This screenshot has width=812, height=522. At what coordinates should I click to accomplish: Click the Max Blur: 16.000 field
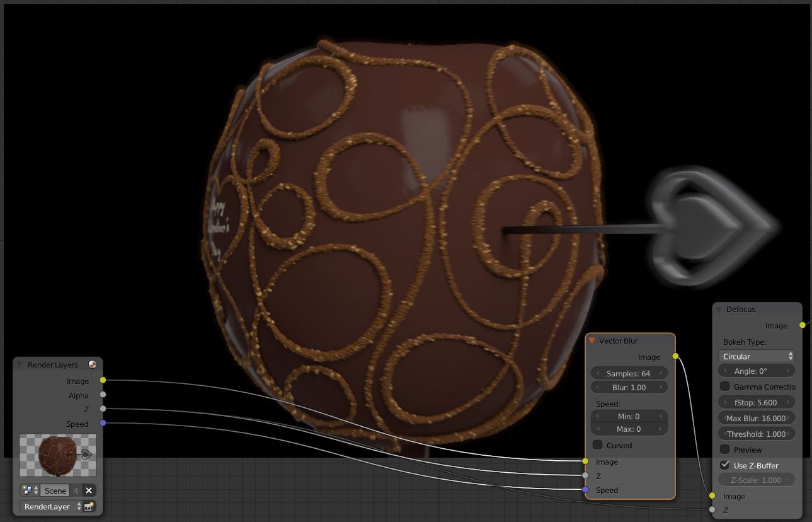click(x=757, y=418)
